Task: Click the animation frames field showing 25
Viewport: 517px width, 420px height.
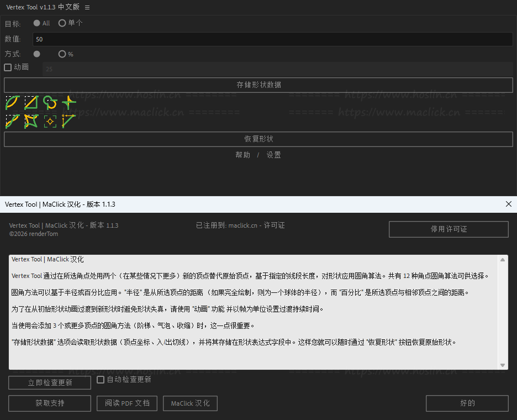Action: pos(278,69)
